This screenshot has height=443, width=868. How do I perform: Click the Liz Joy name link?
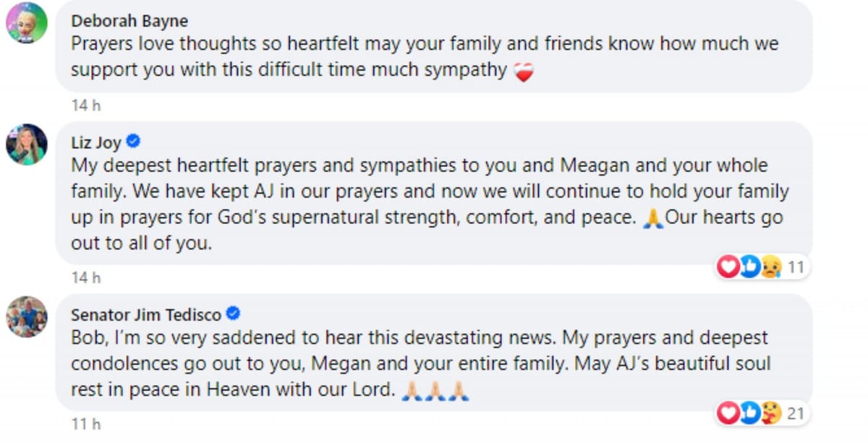coord(93,142)
